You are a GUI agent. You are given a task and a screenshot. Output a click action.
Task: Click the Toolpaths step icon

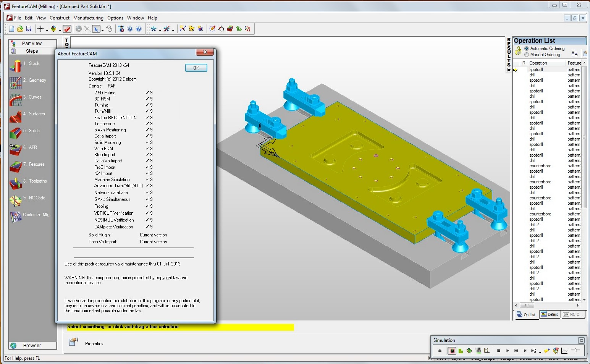[15, 183]
